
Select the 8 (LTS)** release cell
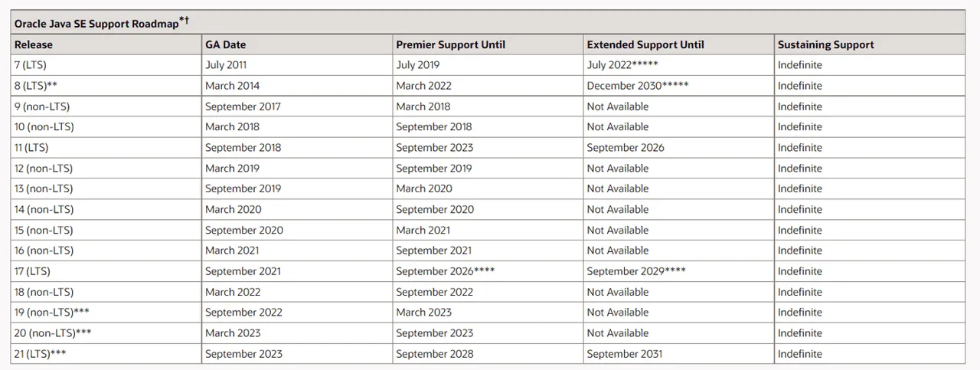click(37, 86)
